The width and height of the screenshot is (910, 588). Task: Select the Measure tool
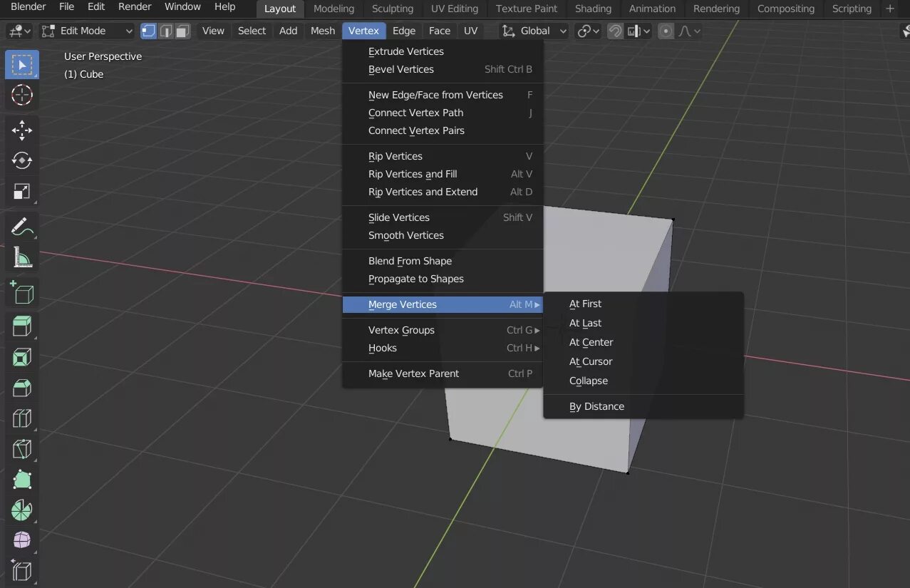[x=22, y=257]
